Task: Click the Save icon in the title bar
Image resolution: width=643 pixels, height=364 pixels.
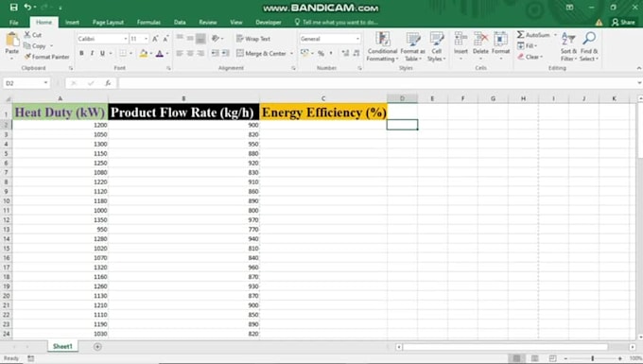Action: tap(13, 7)
